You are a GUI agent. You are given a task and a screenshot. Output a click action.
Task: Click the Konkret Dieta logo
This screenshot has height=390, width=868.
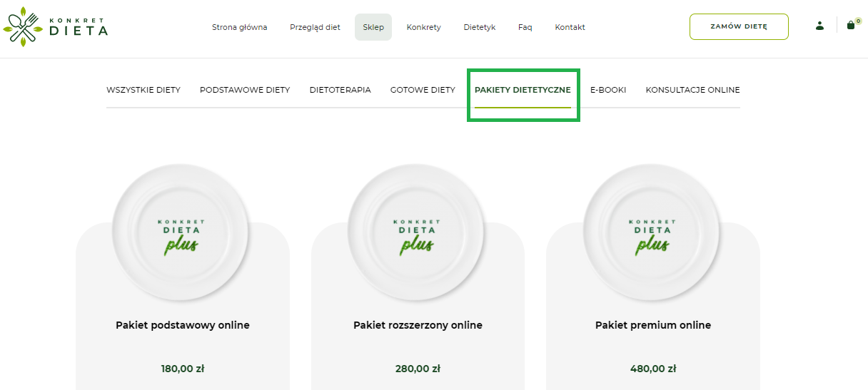[x=56, y=26]
